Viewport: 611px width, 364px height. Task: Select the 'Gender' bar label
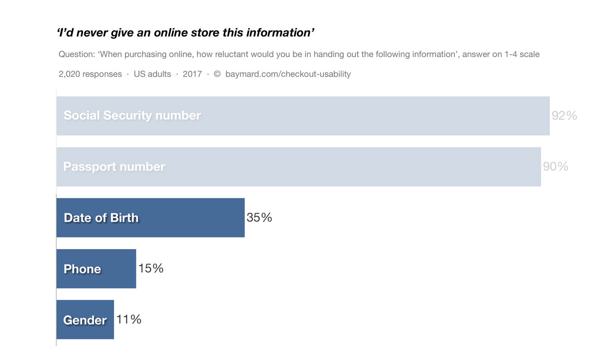tap(85, 320)
